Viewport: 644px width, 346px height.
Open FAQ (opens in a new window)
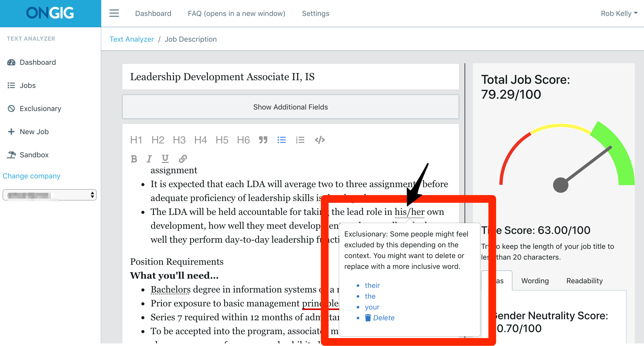tap(236, 13)
